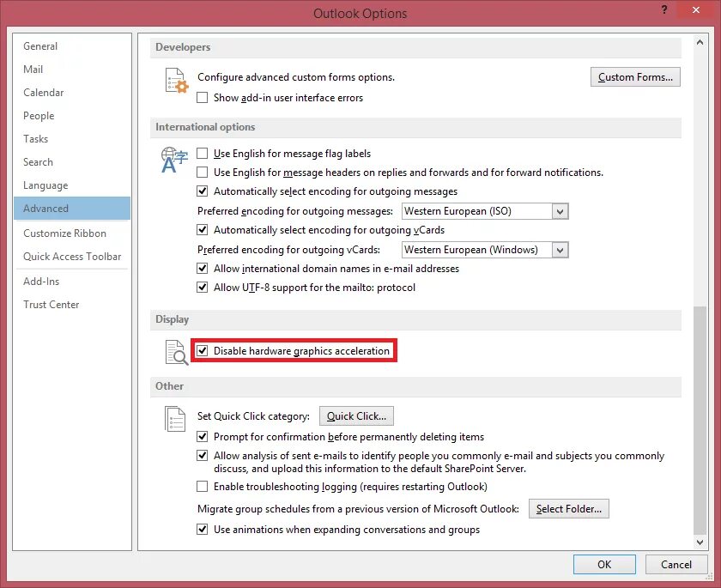Click the Display magnifier document icon
This screenshot has height=588, width=721.
point(177,353)
